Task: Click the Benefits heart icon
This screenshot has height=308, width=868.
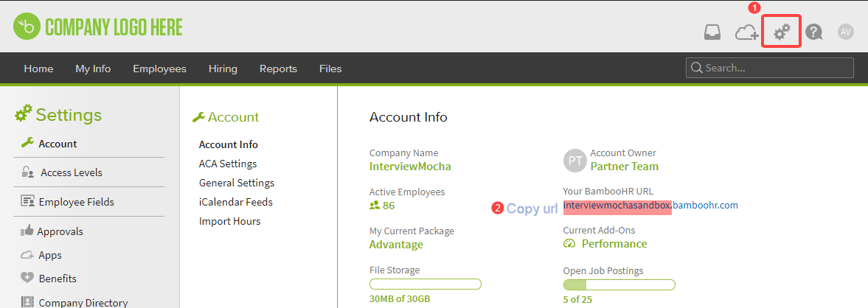Action: tap(28, 278)
